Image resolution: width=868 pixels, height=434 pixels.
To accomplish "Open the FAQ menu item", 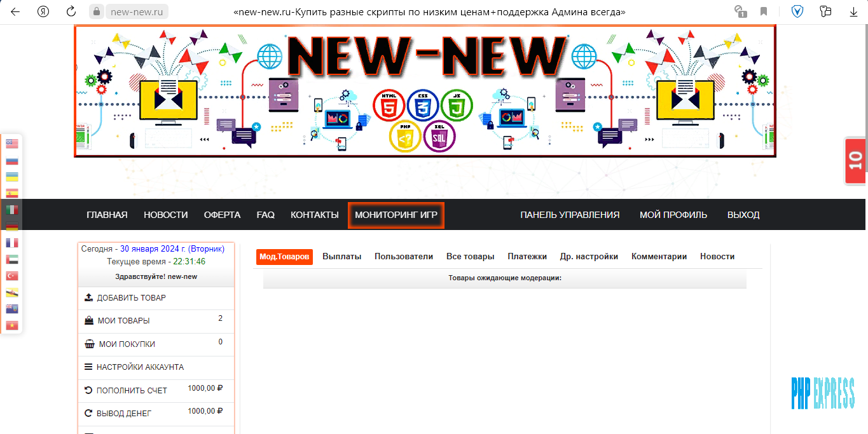I will 266,215.
